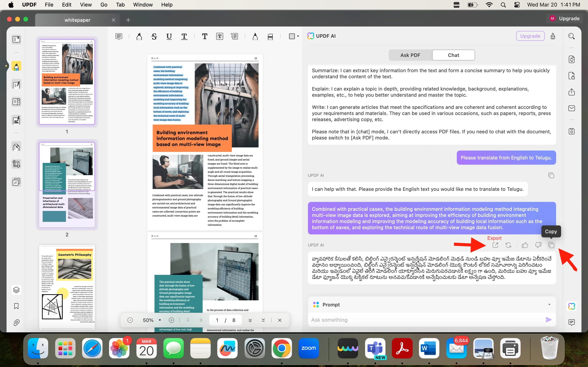Toggle the thumbs down feedback icon
The height and width of the screenshot is (367, 588).
(538, 245)
